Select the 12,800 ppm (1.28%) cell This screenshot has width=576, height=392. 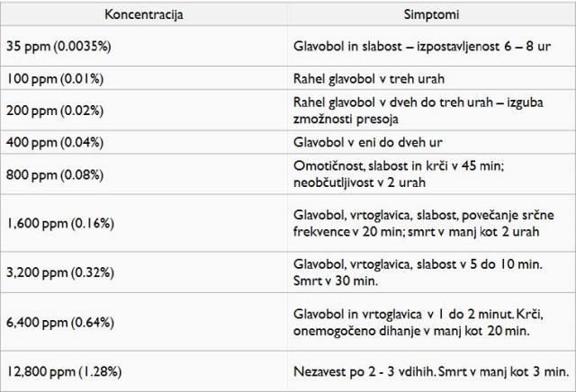point(144,371)
